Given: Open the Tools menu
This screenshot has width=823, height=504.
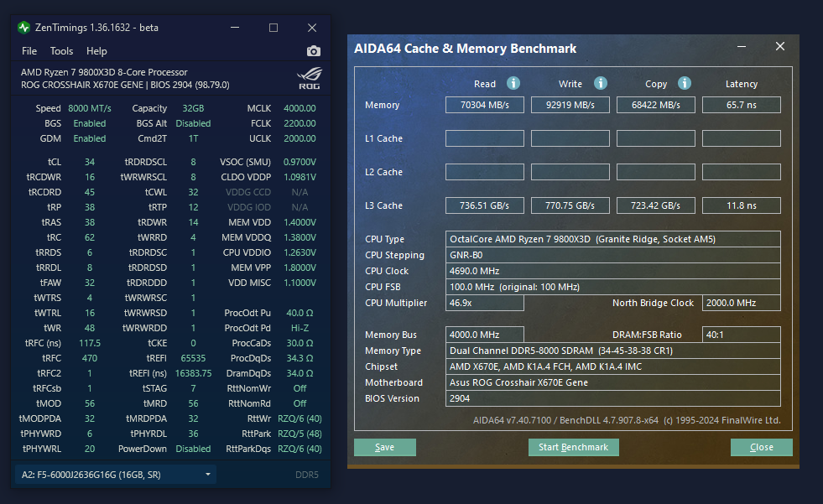Looking at the screenshot, I should [61, 50].
